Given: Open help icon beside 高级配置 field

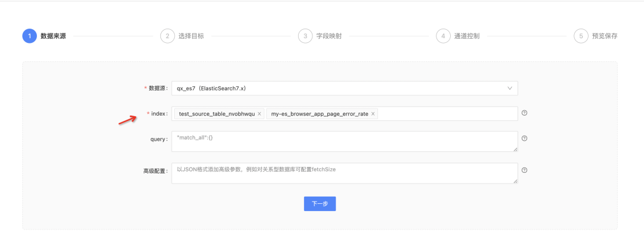Looking at the screenshot, I should pos(524,170).
